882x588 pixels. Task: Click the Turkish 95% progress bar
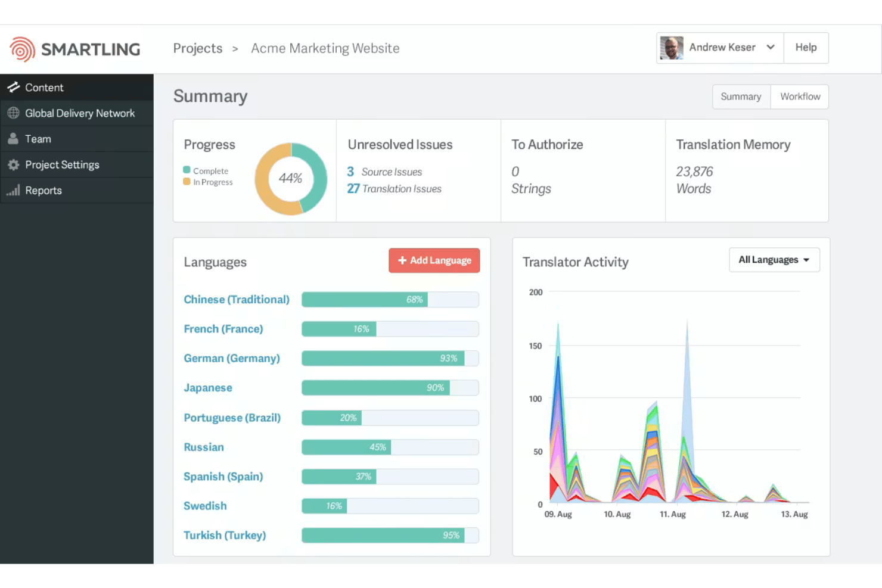[x=390, y=535]
